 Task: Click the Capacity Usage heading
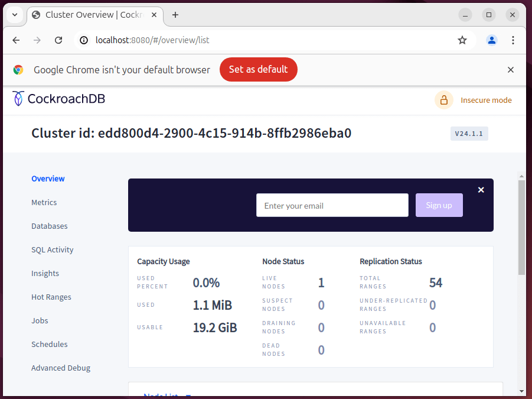[164, 261]
